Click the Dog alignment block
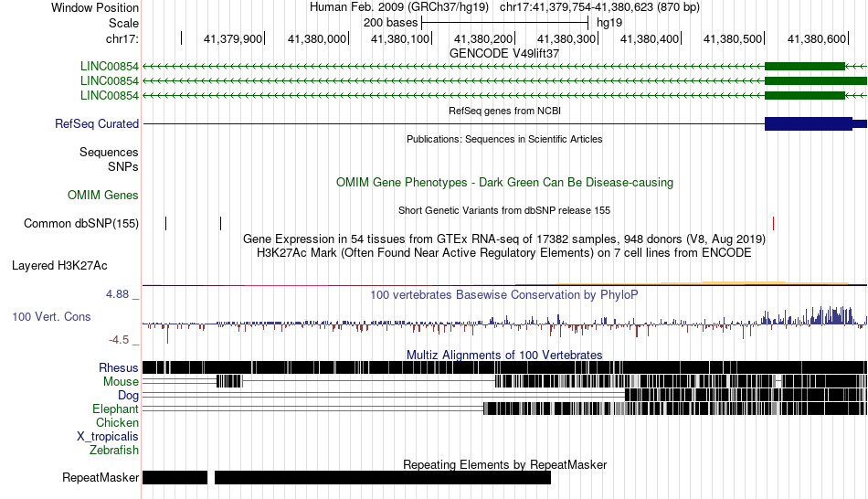Image resolution: width=868 pixels, height=499 pixels. pyautogui.click(x=746, y=395)
